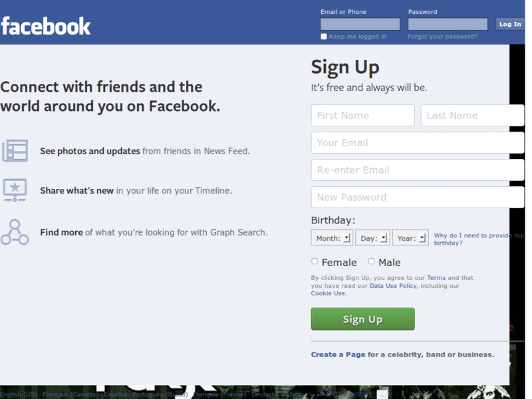The image size is (532, 399).
Task: Switch language to Español
Action: (x=115, y=394)
